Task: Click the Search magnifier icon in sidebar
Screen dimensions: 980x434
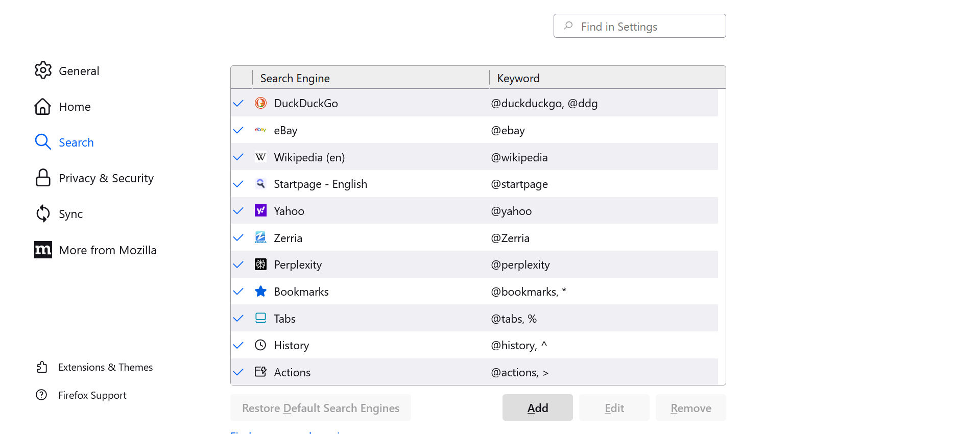Action: point(43,142)
